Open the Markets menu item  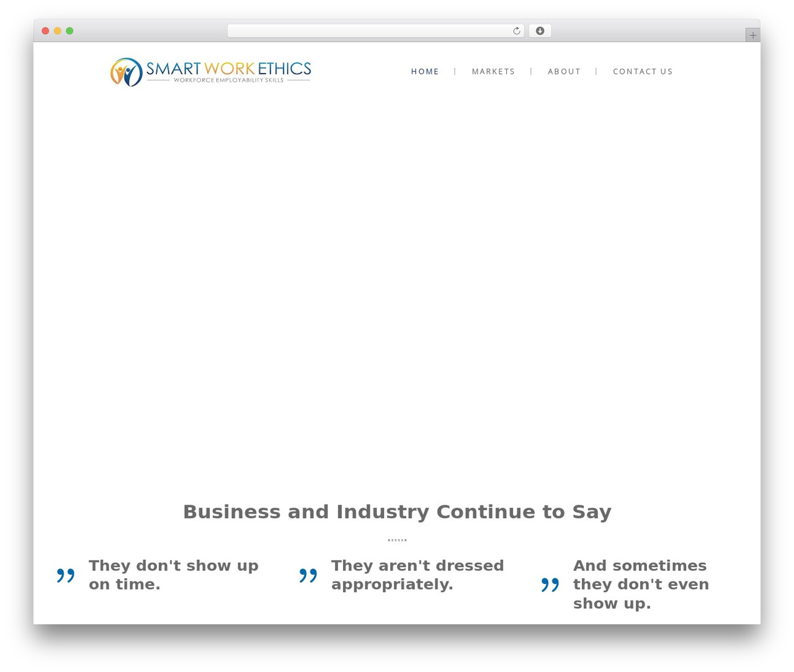click(x=493, y=71)
